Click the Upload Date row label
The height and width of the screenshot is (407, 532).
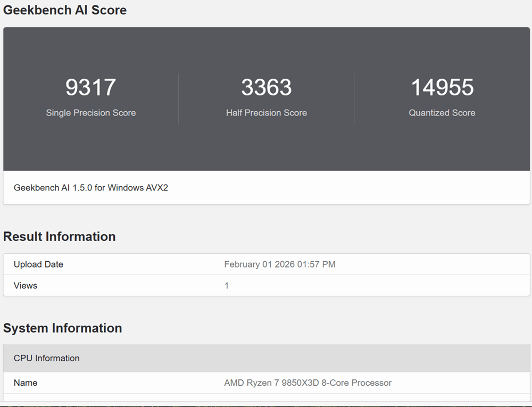[38, 264]
